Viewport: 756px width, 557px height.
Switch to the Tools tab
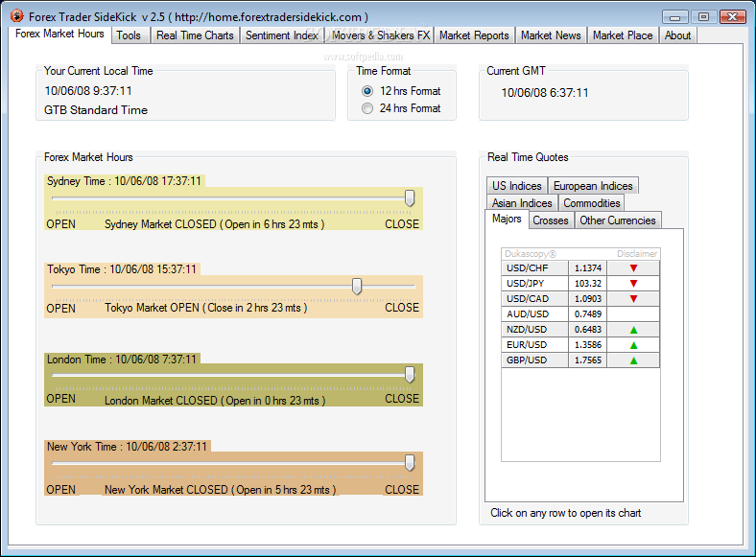pyautogui.click(x=129, y=35)
